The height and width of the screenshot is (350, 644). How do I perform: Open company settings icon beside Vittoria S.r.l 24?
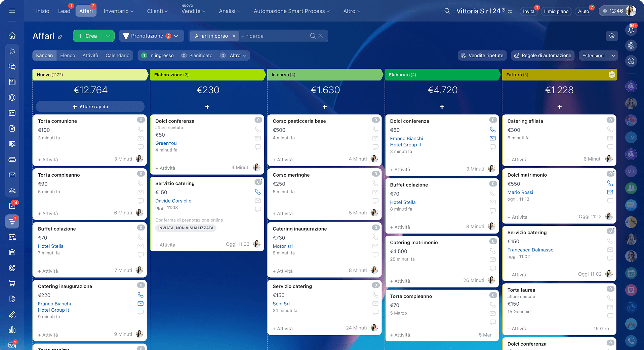pyautogui.click(x=510, y=11)
